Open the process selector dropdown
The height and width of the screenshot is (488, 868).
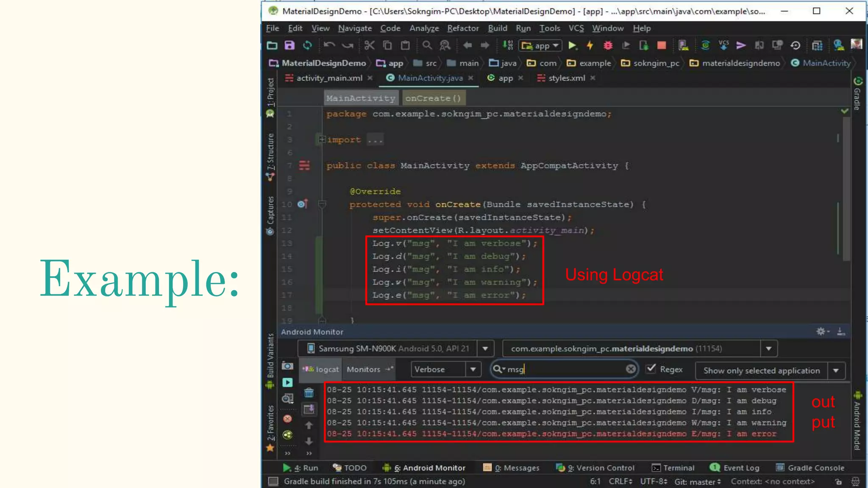tap(768, 349)
